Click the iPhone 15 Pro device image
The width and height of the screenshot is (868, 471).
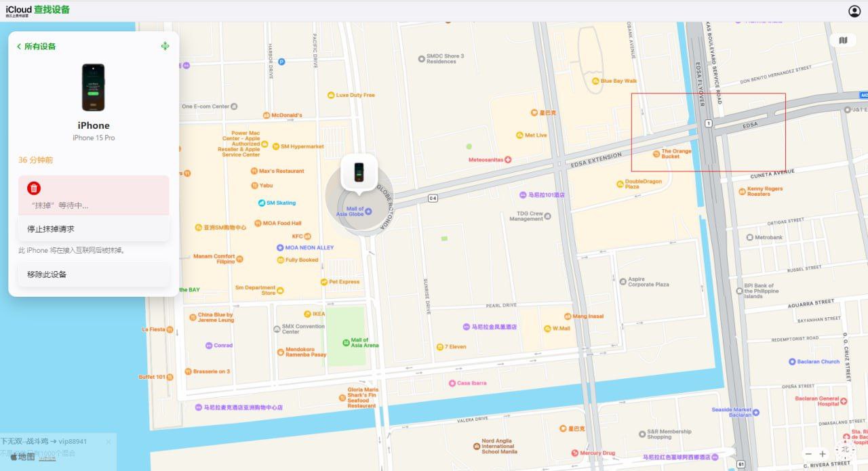tap(94, 87)
